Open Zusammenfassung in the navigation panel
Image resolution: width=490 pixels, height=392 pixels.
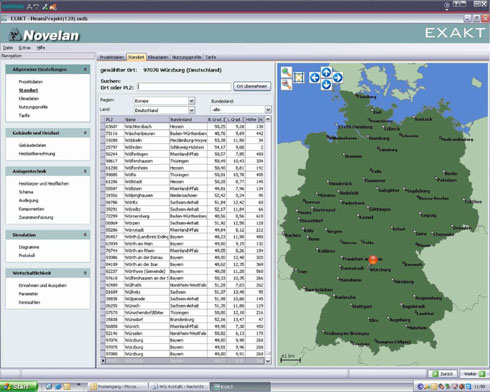(x=36, y=217)
